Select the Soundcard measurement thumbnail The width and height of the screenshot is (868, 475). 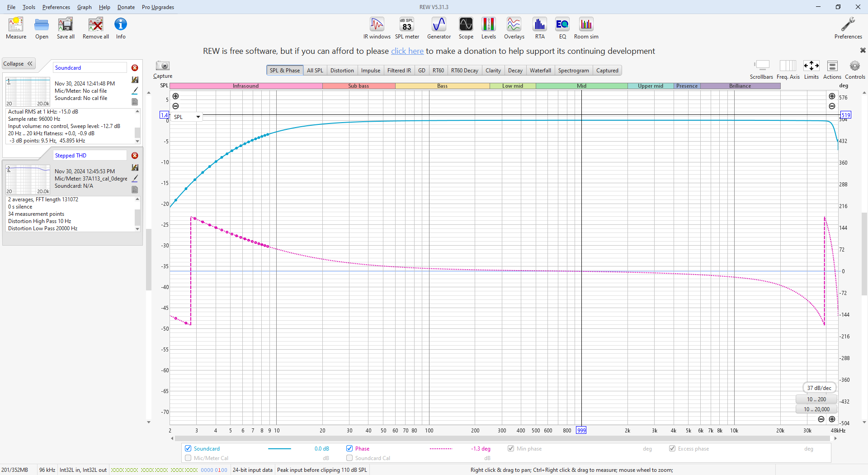[x=28, y=92]
